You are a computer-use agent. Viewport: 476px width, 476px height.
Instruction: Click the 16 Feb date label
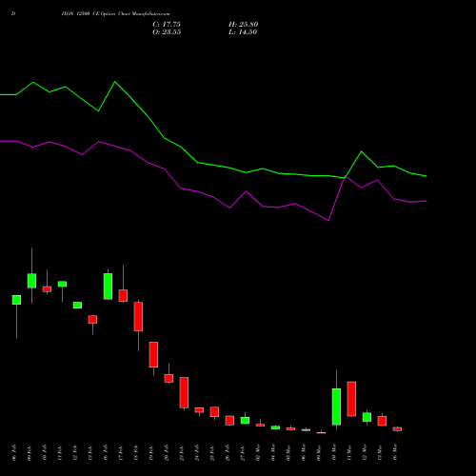pos(106,452)
